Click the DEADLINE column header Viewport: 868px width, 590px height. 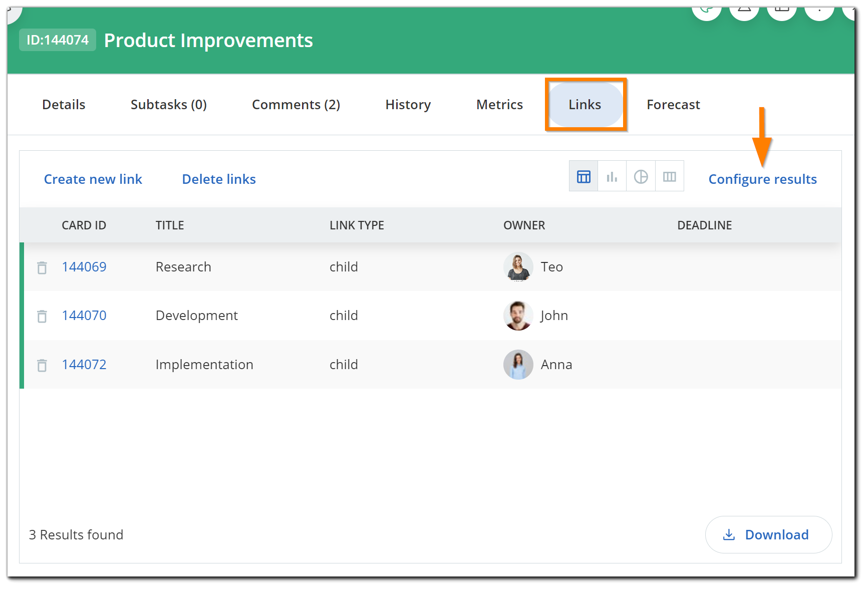click(x=704, y=225)
